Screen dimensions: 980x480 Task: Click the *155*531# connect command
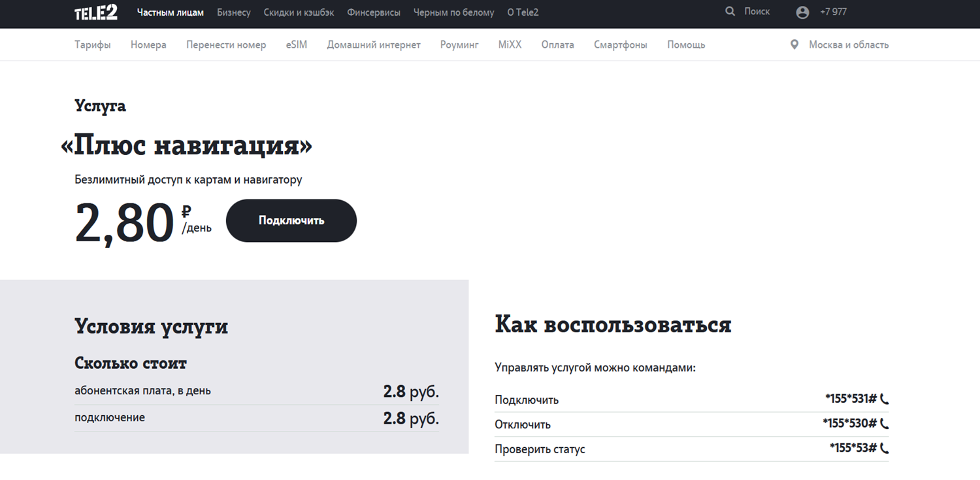pyautogui.click(x=851, y=398)
